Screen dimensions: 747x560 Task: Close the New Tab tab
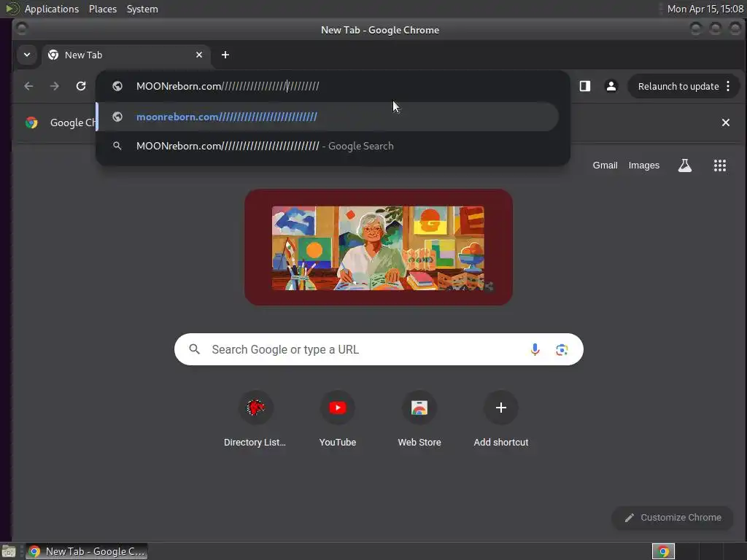click(199, 55)
